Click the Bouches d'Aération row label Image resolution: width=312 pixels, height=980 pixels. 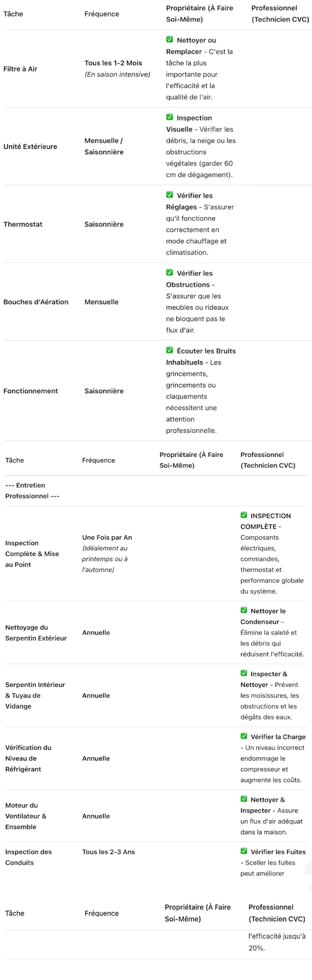(36, 302)
